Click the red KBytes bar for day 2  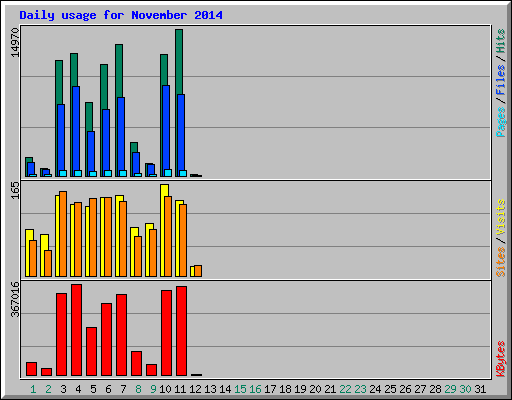pyautogui.click(x=46, y=372)
